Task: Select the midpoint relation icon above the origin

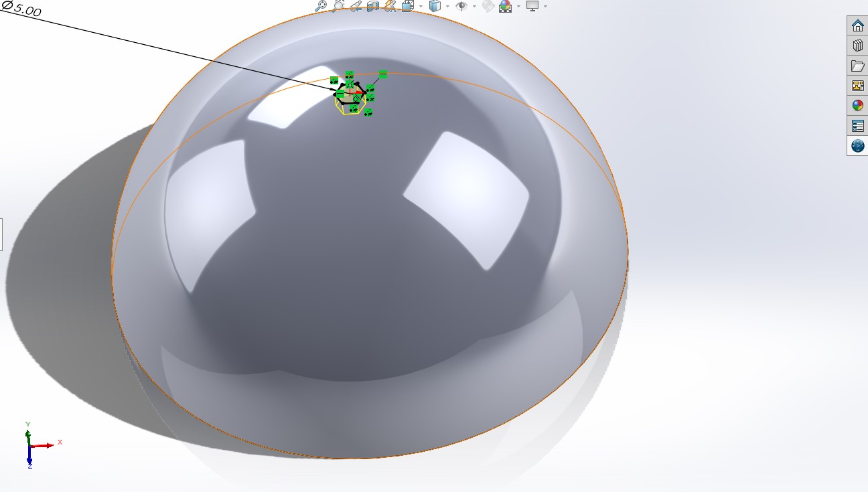Action: 350,84
